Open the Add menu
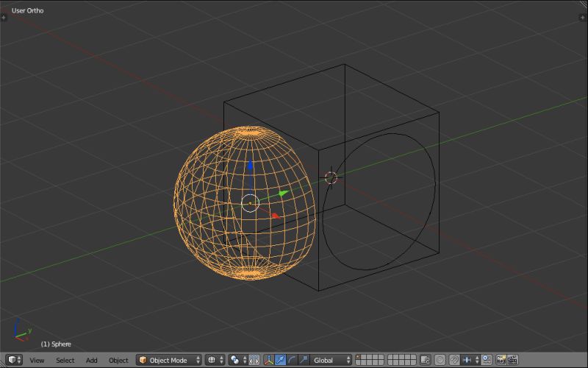This screenshot has height=368, width=588. pyautogui.click(x=91, y=360)
